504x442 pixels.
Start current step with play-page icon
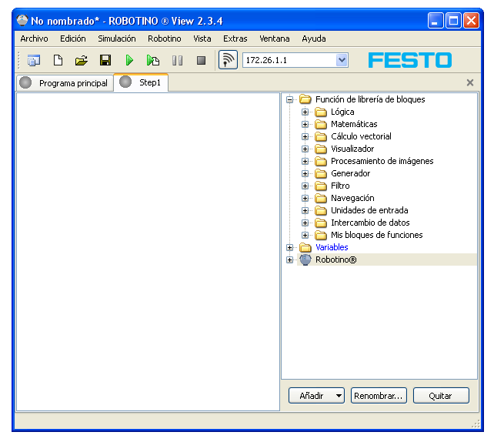tap(153, 60)
